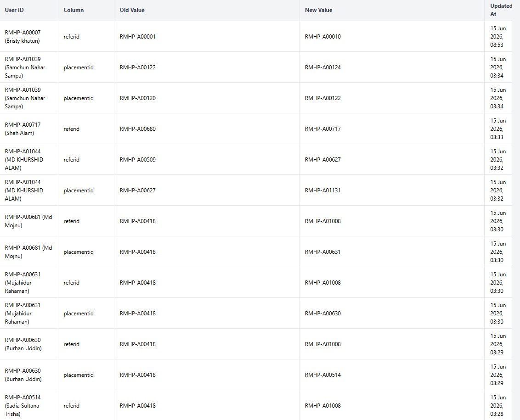Click new value RMHP-A00514

coord(322,375)
